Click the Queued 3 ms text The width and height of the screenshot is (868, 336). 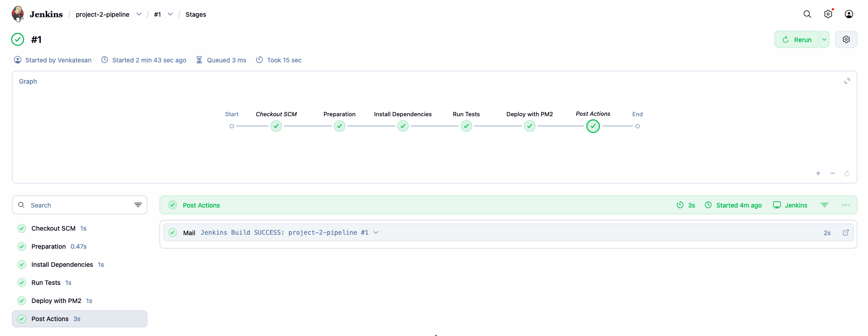226,60
